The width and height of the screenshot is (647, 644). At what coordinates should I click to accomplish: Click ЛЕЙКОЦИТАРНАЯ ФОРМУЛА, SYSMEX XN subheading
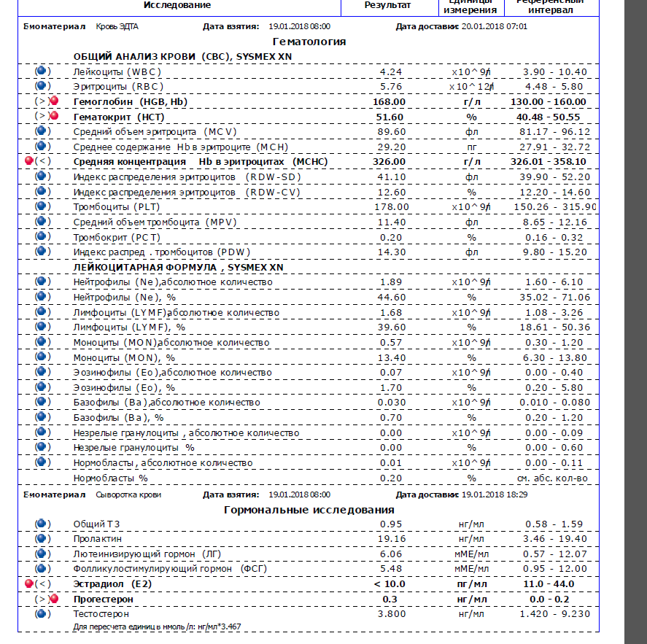coord(178,267)
